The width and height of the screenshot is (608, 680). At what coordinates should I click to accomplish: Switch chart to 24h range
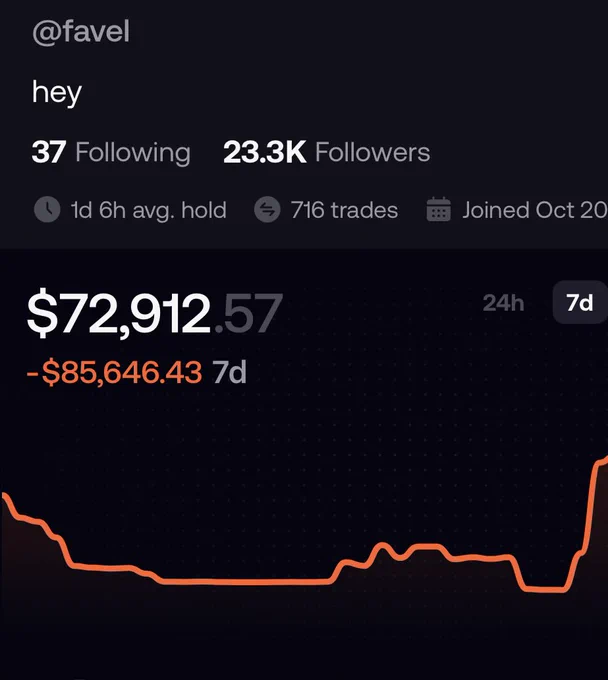tap(503, 303)
